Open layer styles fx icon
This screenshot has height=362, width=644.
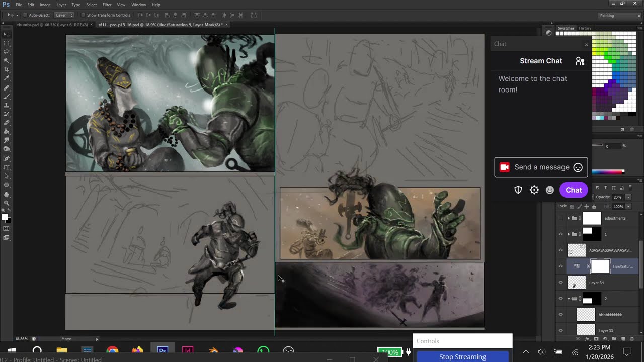point(587,339)
